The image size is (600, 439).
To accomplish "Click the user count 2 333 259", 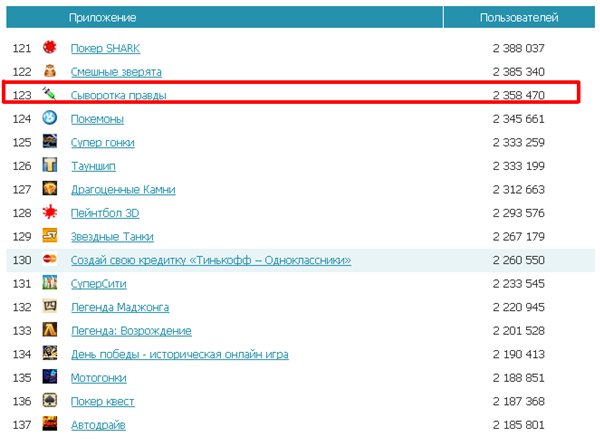I will click(518, 142).
